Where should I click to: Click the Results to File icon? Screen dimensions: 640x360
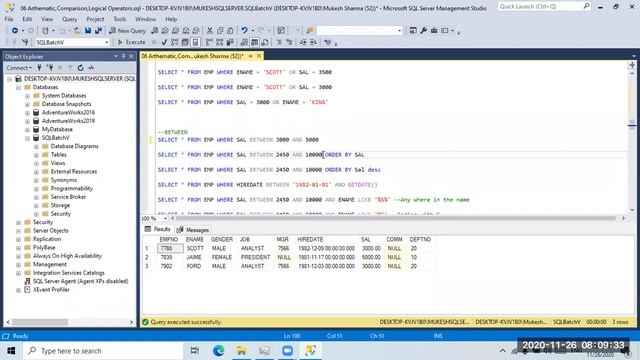coord(265,42)
